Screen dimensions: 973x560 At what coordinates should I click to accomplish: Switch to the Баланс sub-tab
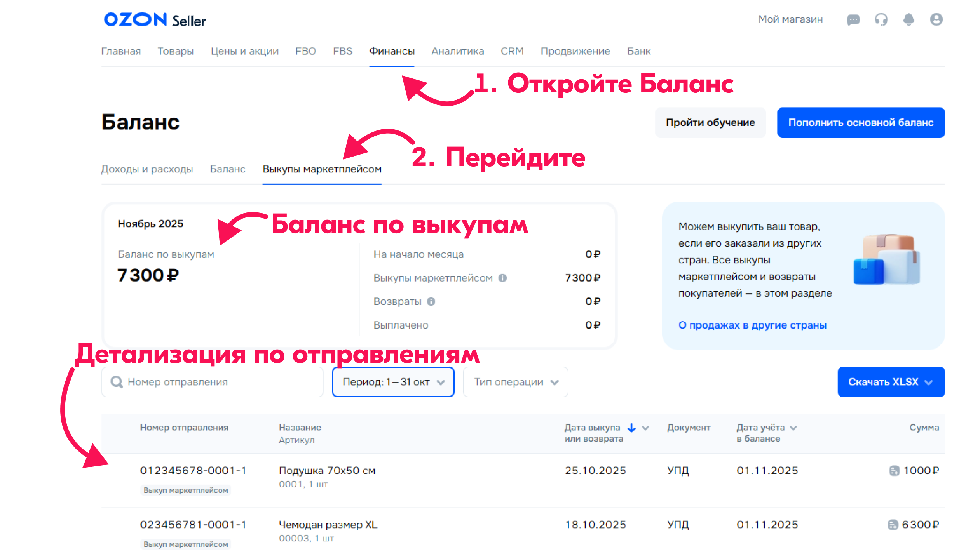(228, 169)
